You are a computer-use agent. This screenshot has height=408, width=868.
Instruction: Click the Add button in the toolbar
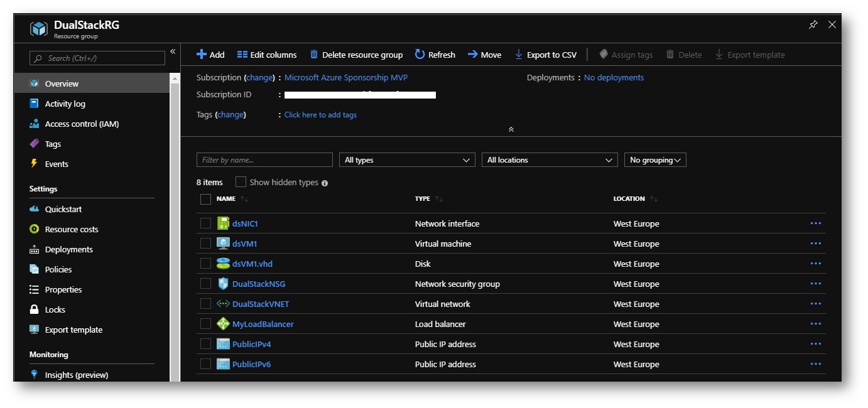pos(210,55)
